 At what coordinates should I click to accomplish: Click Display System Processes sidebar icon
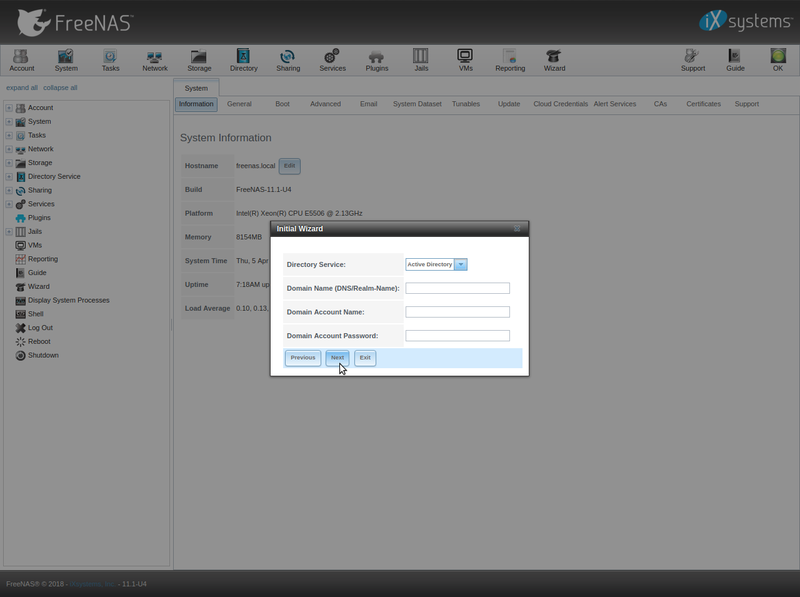tap(20, 301)
